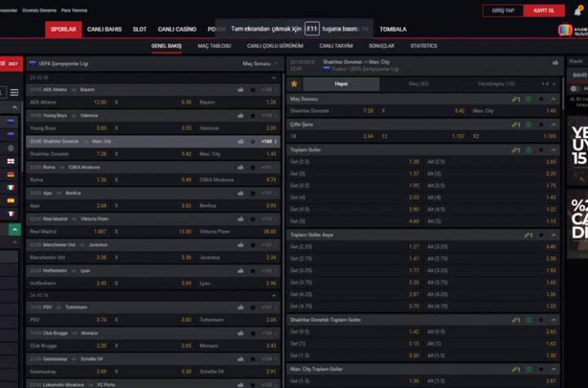Favorite the Roma - CSKA Moskova match star

point(252,167)
